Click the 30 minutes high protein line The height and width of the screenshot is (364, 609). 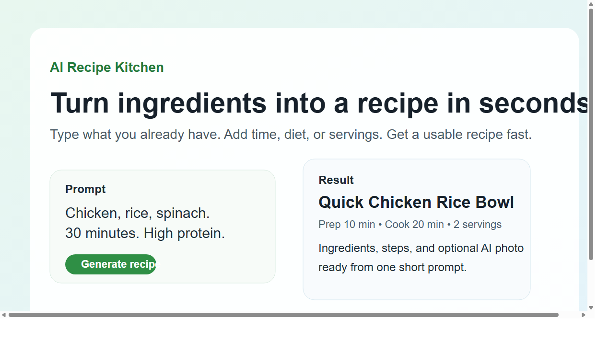click(145, 233)
